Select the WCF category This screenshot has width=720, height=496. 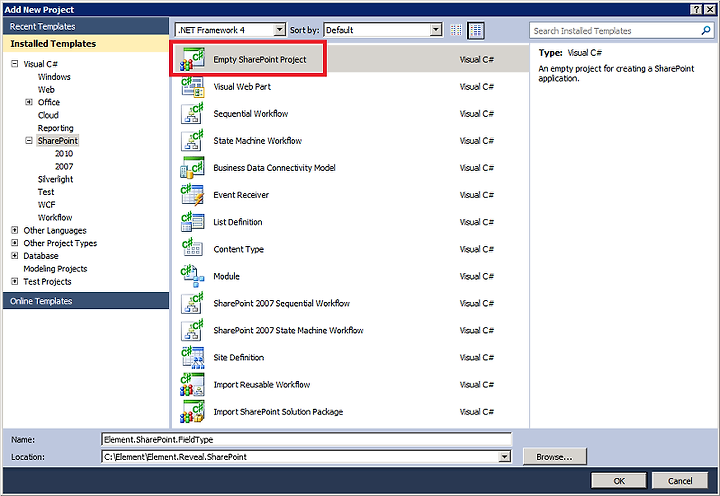tap(46, 205)
